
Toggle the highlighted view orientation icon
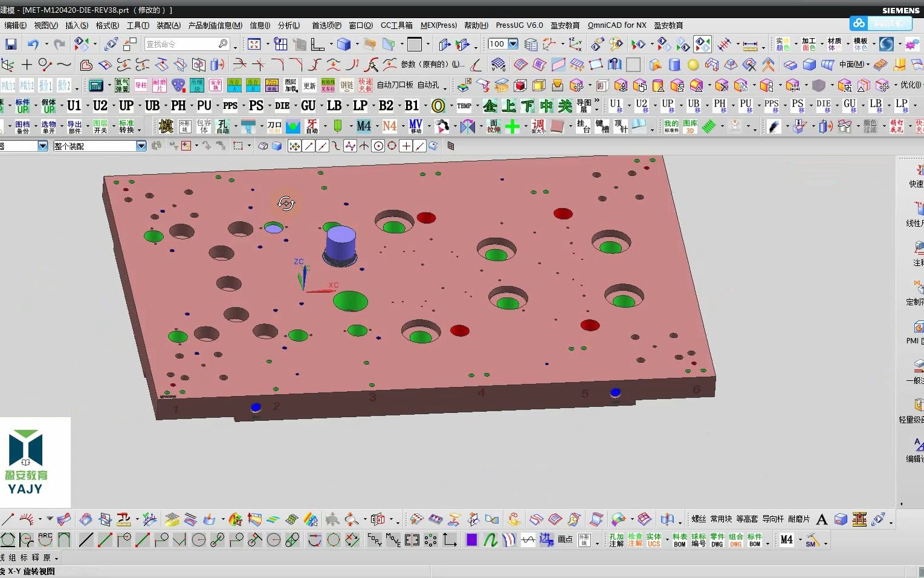(702, 44)
